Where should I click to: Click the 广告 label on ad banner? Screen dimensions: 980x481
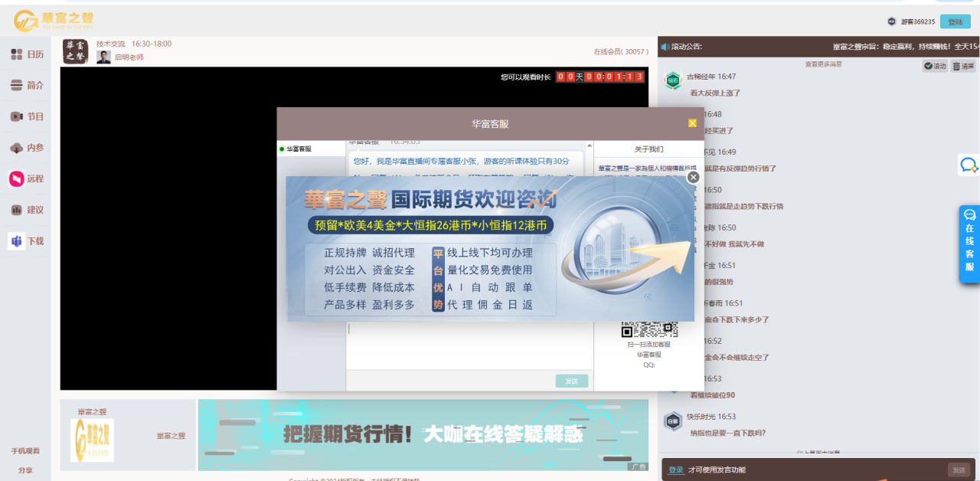(638, 466)
